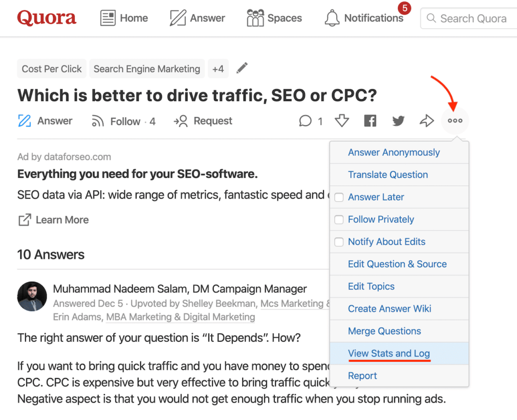Click the Learn More ad link

coord(62,220)
